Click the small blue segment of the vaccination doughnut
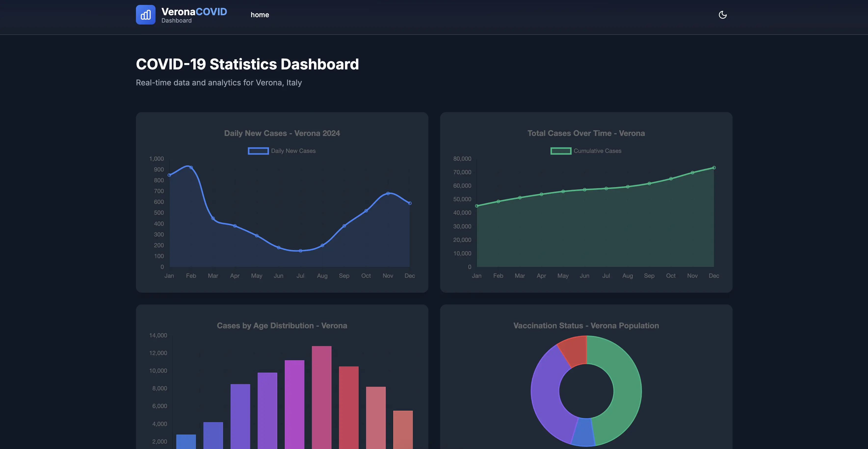 [584, 432]
